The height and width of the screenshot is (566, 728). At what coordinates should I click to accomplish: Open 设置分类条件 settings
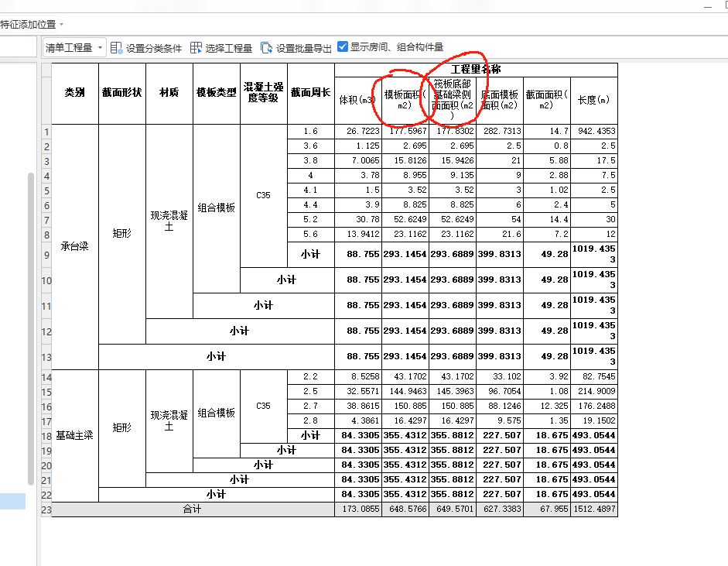[x=154, y=48]
